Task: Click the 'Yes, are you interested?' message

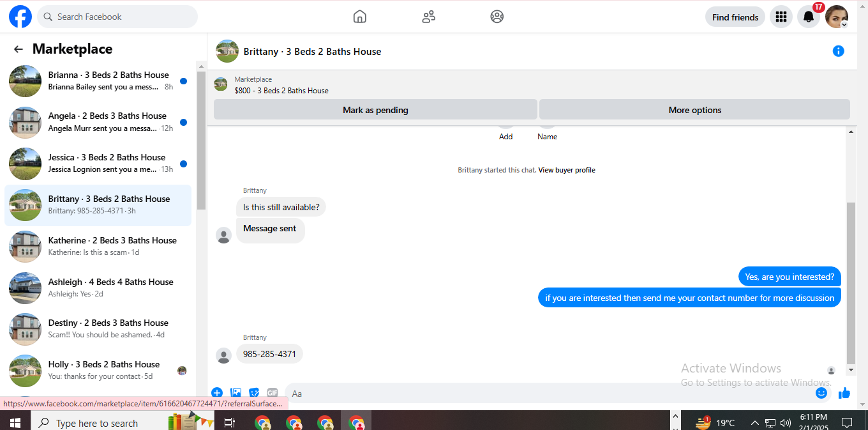Action: [x=789, y=277]
